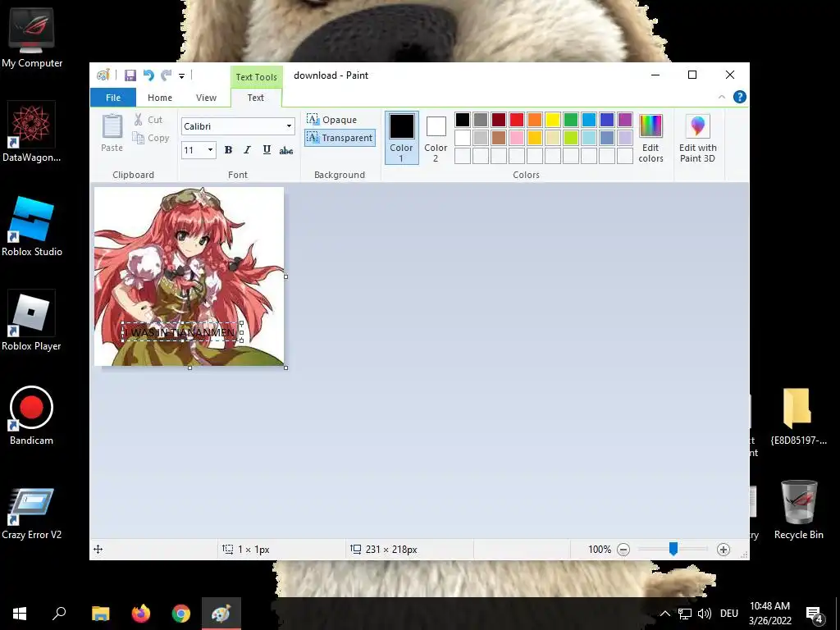Open the {E8D85197 folder on desktop
The image size is (840, 630).
[x=799, y=417]
